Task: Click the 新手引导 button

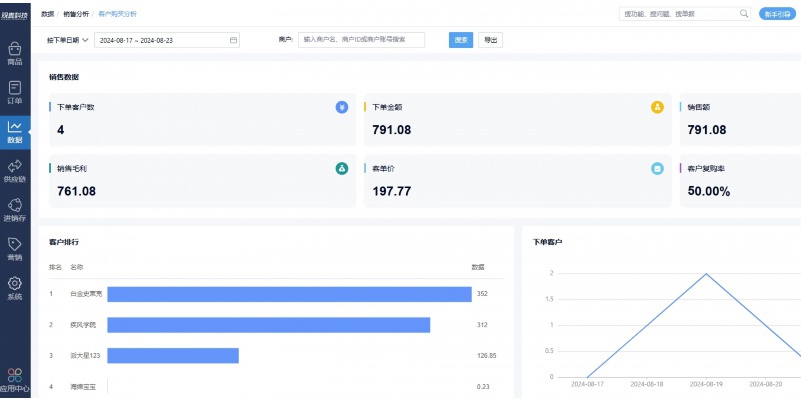Action: point(778,14)
